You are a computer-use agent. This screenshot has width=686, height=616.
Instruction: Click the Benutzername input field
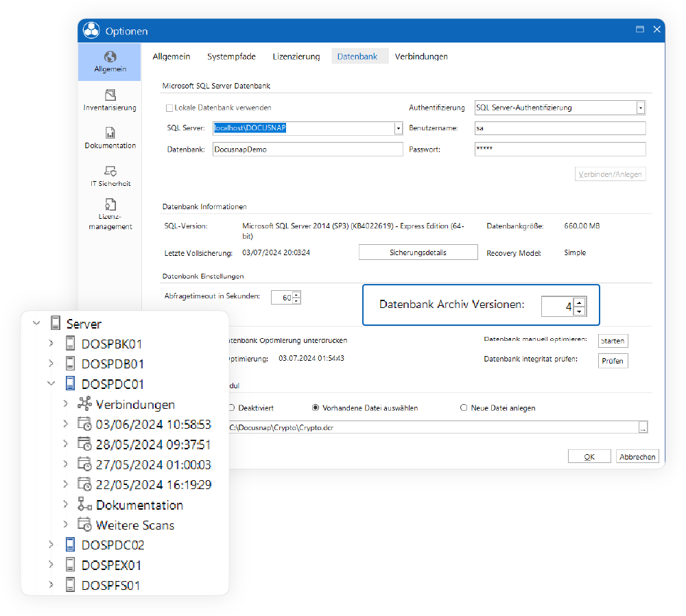point(560,128)
